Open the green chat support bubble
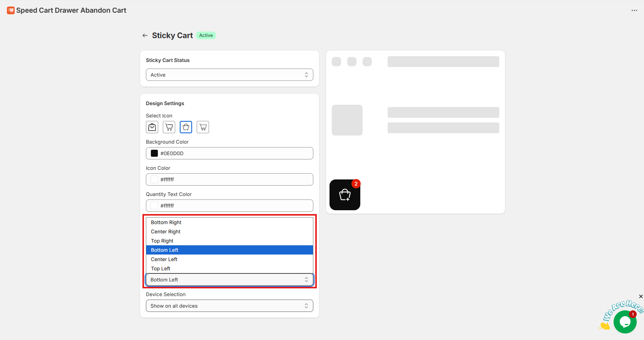 [625, 322]
